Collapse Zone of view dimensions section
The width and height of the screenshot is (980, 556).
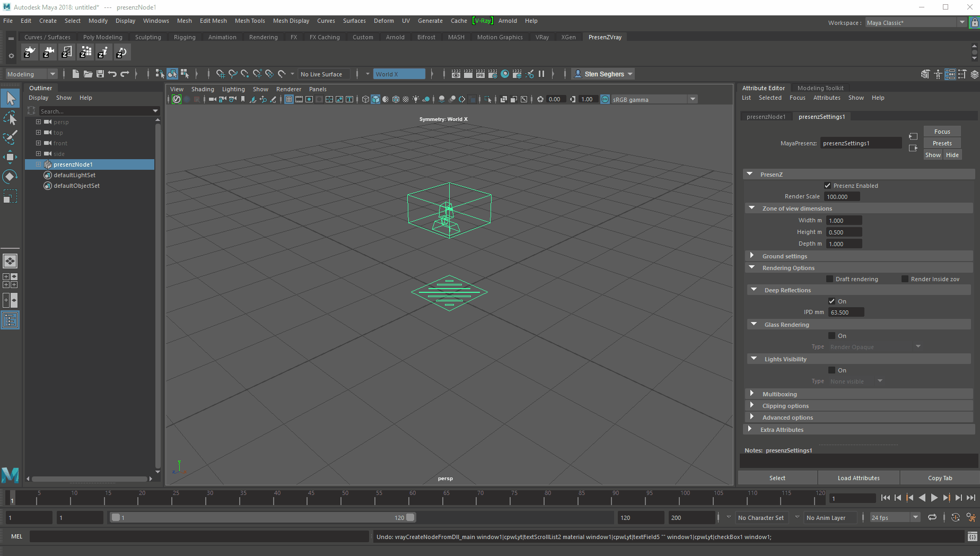coord(751,208)
